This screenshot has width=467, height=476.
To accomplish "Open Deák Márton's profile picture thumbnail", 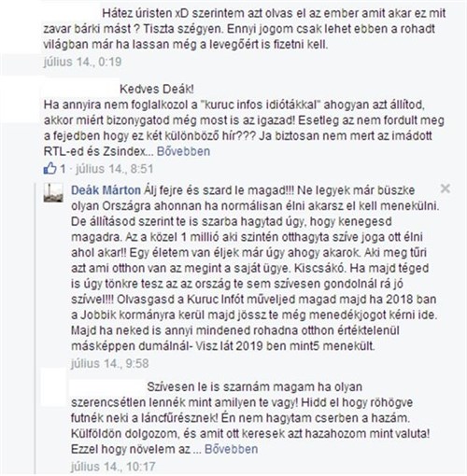I will pyautogui.click(x=53, y=192).
